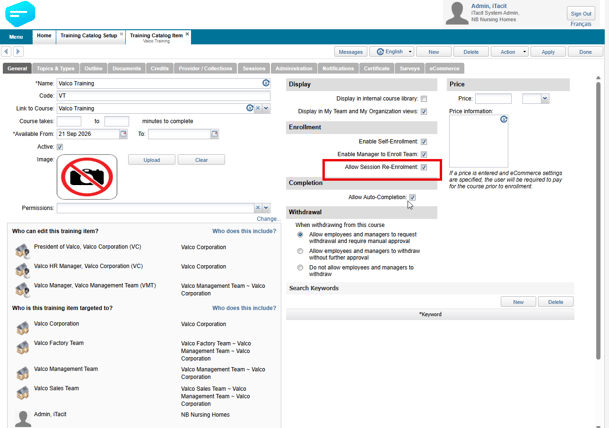Toggle Allow Auto-Completion checkbox
Image resolution: width=609 pixels, height=428 pixels.
tap(412, 197)
